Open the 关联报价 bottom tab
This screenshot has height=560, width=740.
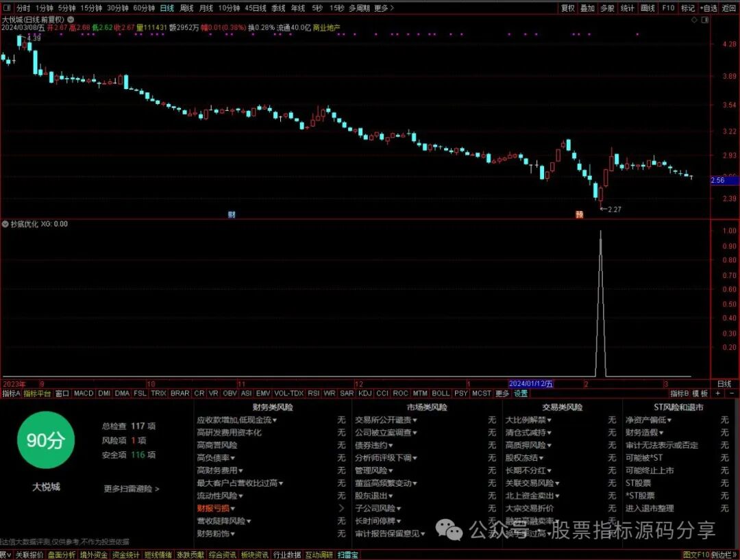click(29, 555)
